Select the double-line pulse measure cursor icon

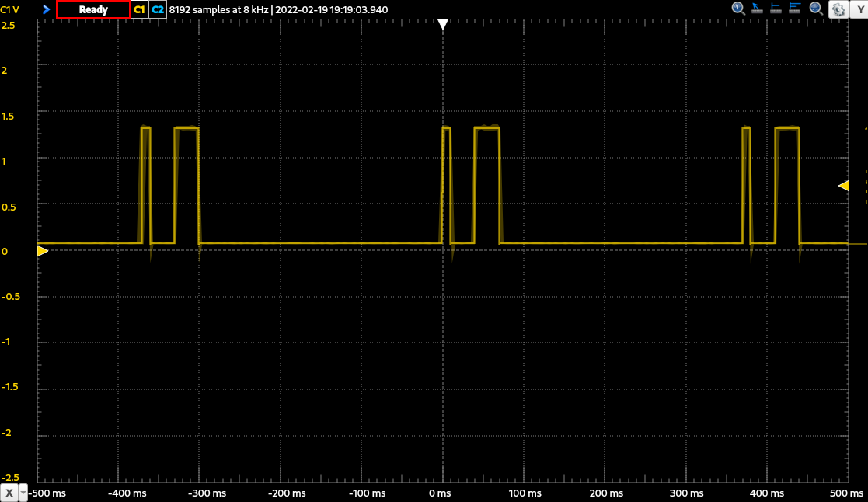[794, 9]
